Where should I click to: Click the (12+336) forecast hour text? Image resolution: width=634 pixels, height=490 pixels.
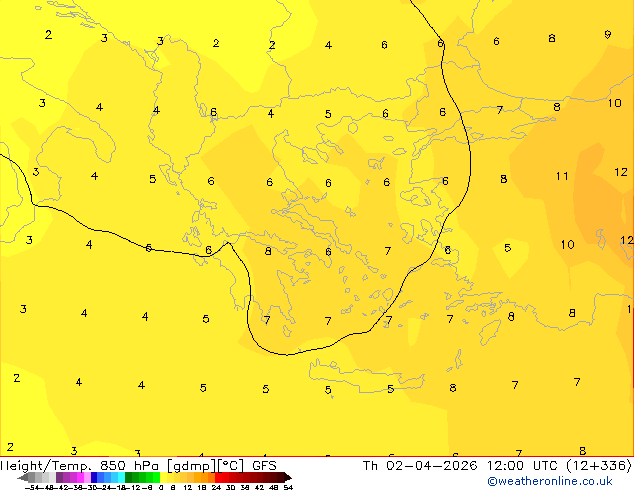tap(599, 466)
